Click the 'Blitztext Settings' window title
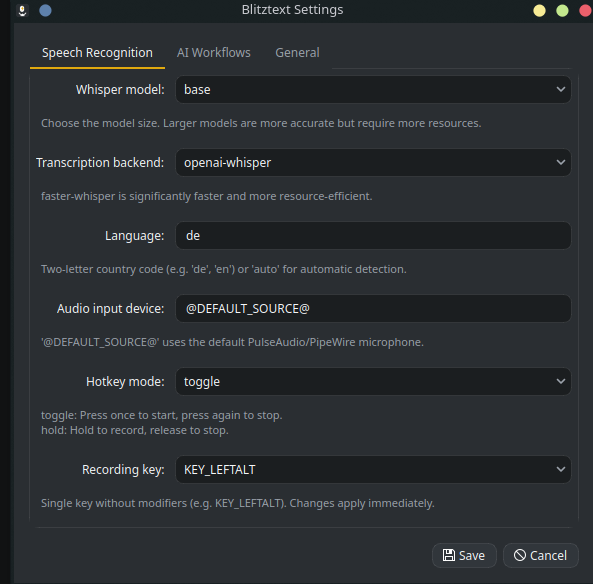Viewport: 593px width, 584px height. [x=292, y=10]
